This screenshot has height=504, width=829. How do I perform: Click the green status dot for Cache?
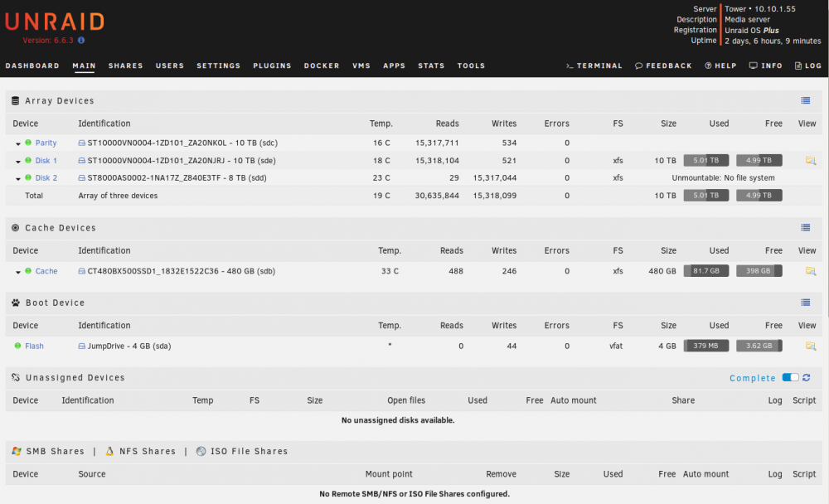(28, 271)
